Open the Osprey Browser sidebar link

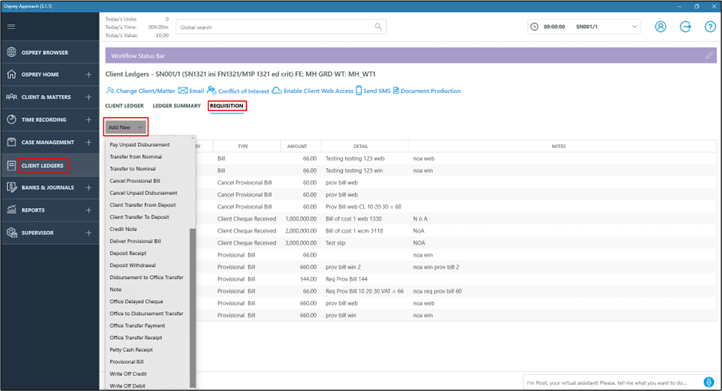pos(45,53)
